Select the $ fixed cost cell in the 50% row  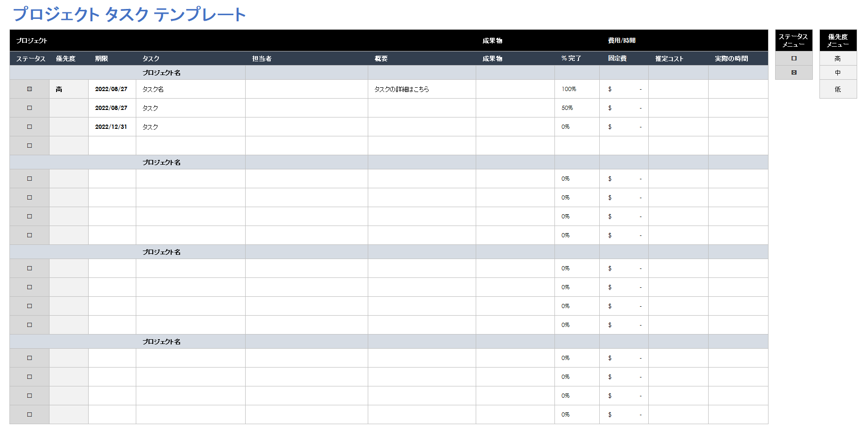coord(624,108)
